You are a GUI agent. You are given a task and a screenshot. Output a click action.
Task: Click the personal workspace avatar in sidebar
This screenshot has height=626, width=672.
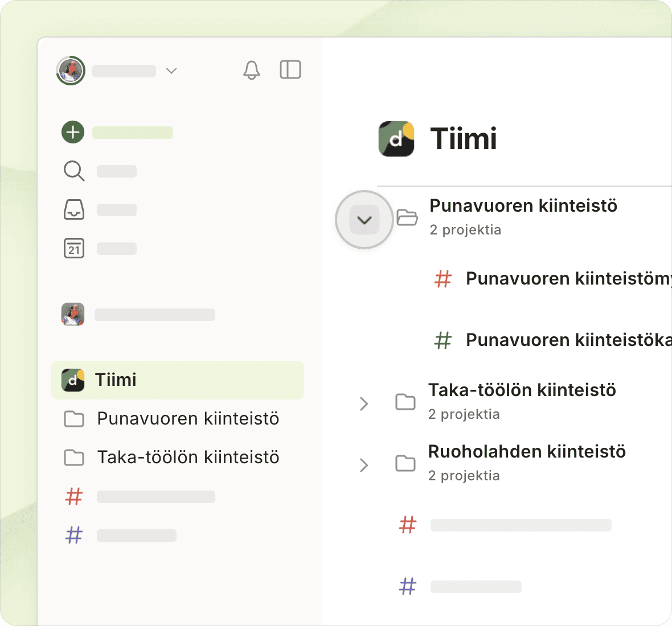pyautogui.click(x=73, y=314)
